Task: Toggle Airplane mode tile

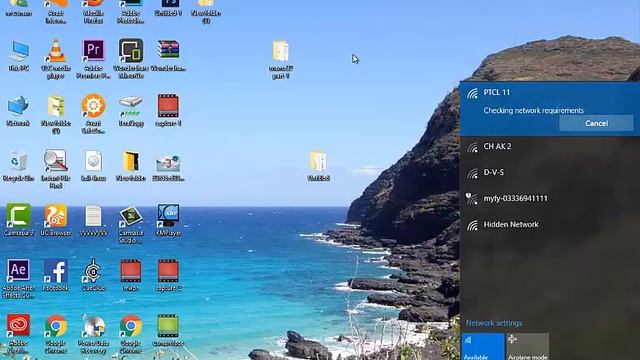Action: coord(528,347)
